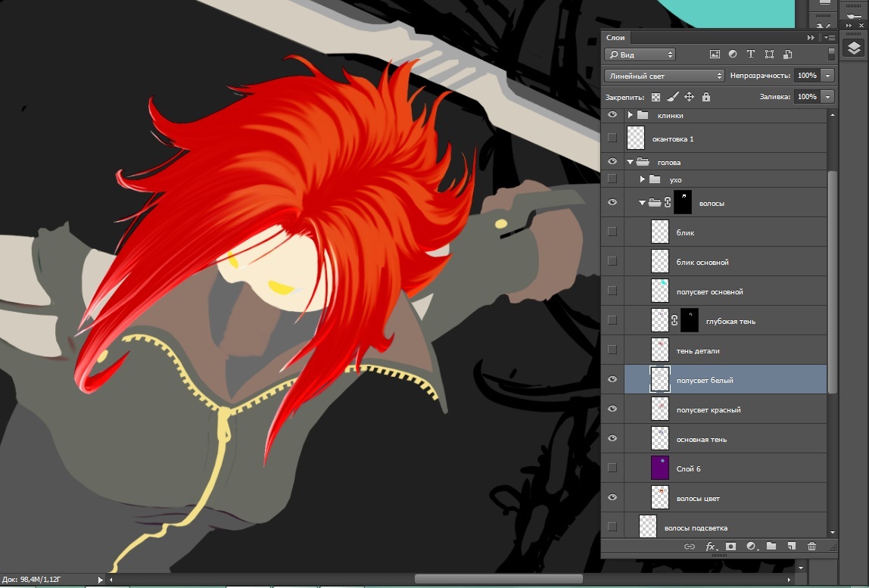Switch to the "Слои" panel tab

pyautogui.click(x=615, y=38)
